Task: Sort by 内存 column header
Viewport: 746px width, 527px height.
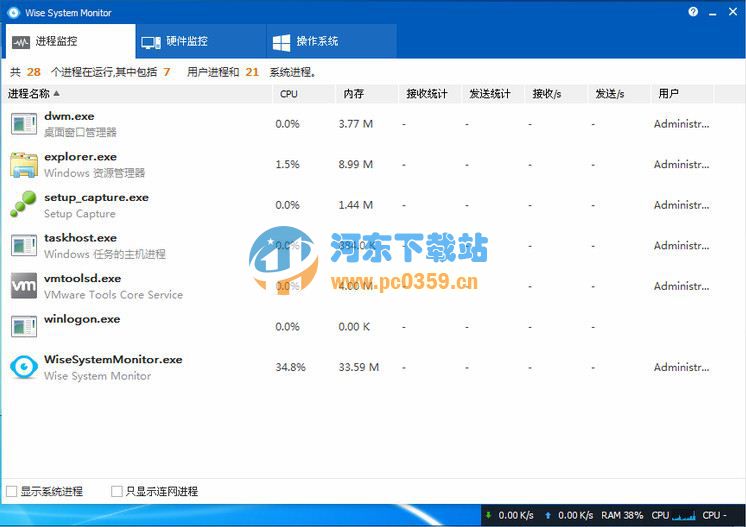Action: (x=367, y=94)
